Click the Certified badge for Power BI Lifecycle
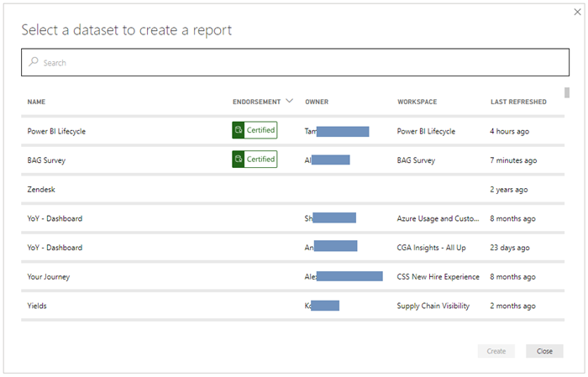 pos(255,130)
